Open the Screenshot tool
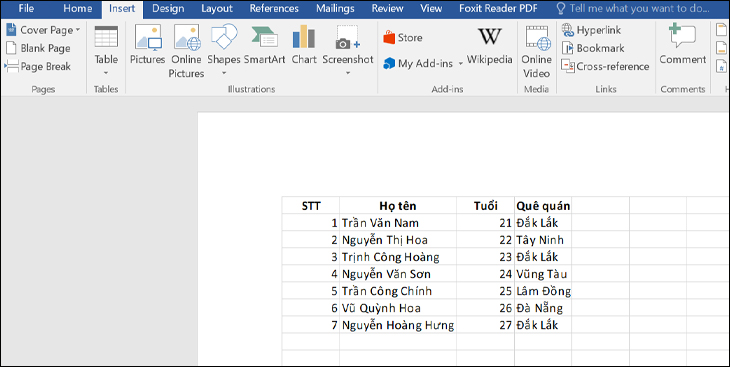This screenshot has width=730, height=367. coord(348,50)
